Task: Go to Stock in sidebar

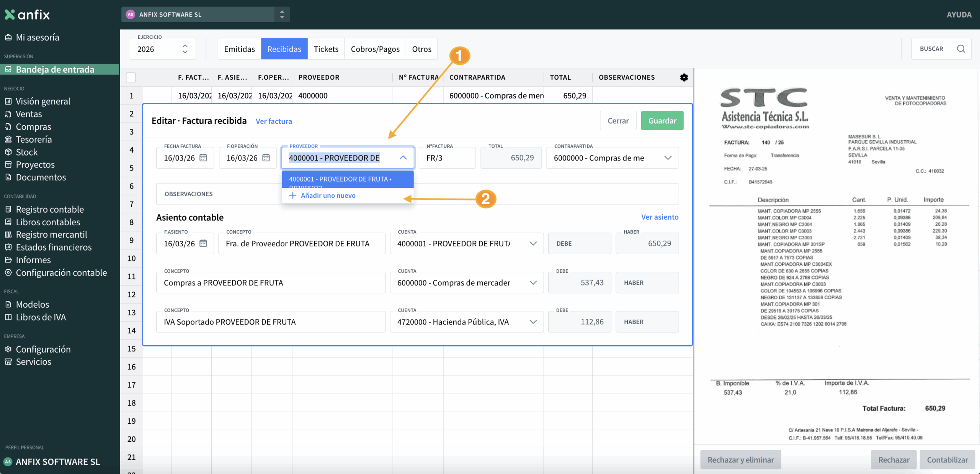Action: click(x=26, y=152)
